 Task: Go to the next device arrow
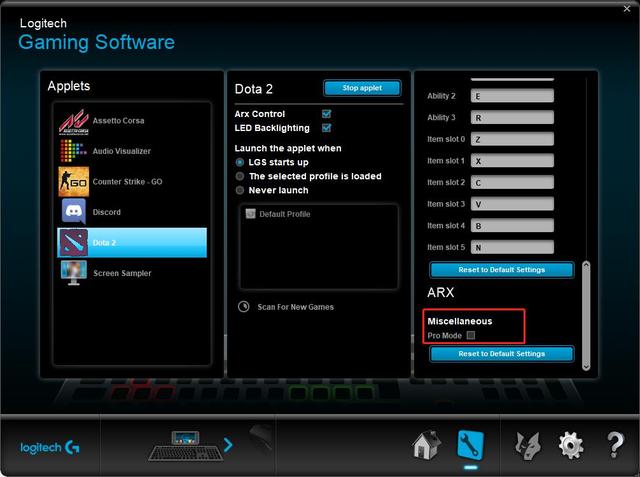[x=228, y=445]
